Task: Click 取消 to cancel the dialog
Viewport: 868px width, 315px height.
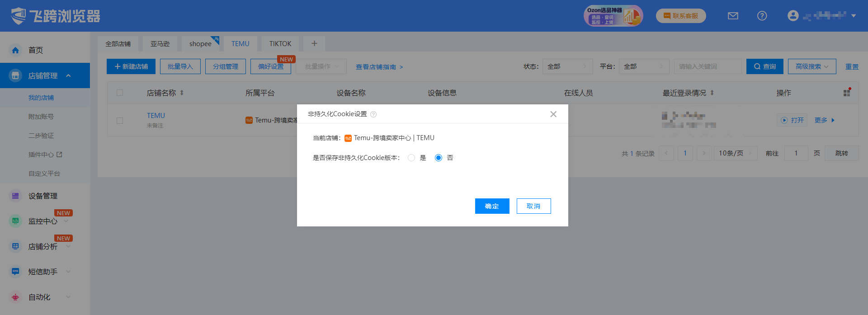Action: (533, 206)
